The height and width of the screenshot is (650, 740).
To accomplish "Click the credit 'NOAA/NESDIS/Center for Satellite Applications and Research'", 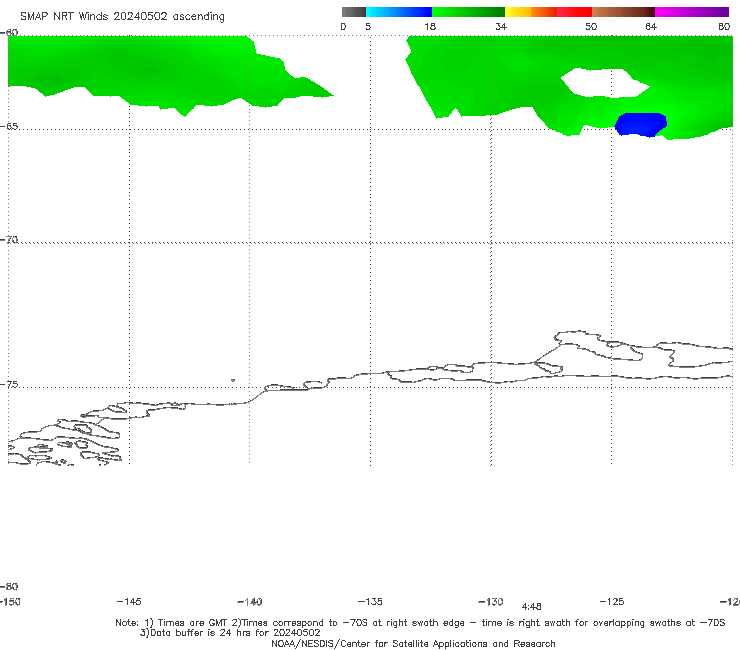I will click(x=413, y=644).
